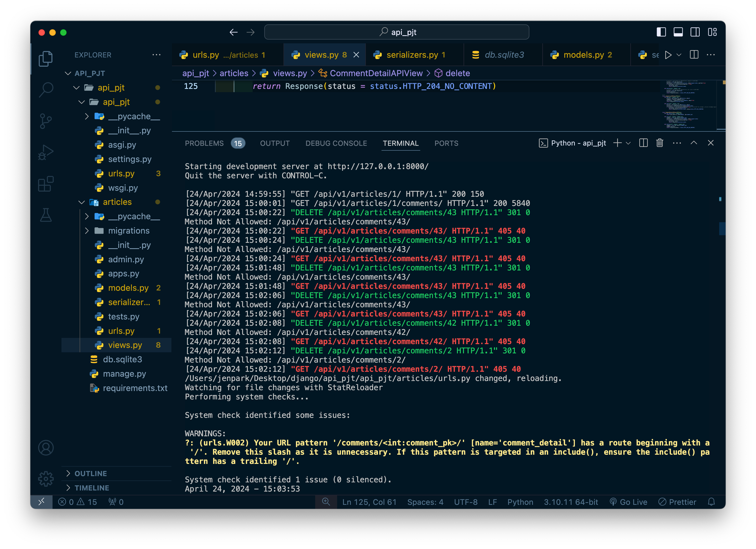
Task: Open the Testing flask icon
Action: pos(46,215)
